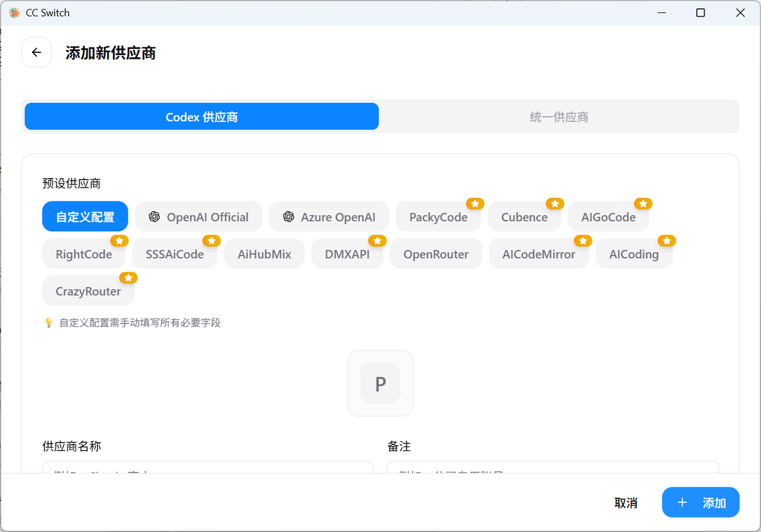Screen dimensions: 761x532
Task: Click the star badge on AICodeMirror
Action: pyautogui.click(x=583, y=241)
